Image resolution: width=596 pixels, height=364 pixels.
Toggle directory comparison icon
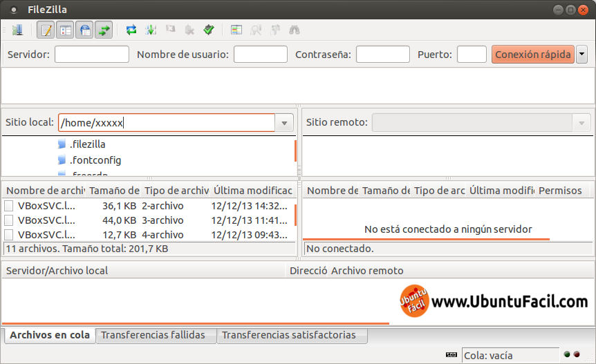(256, 30)
